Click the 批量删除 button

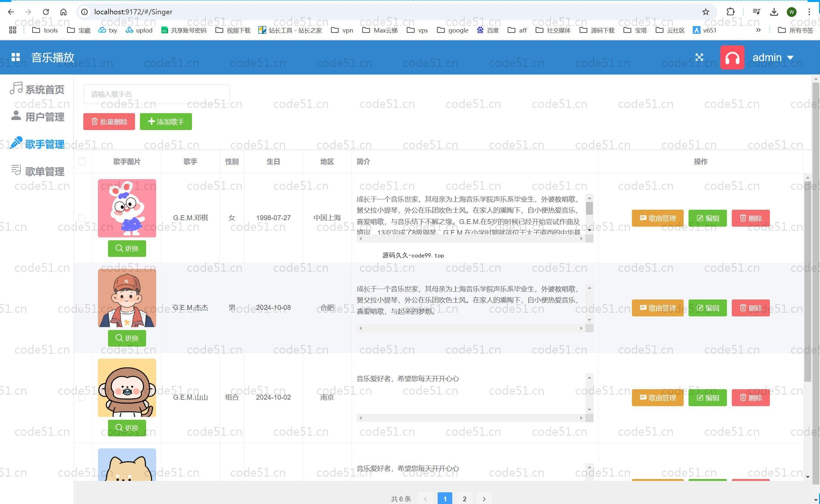tap(109, 122)
